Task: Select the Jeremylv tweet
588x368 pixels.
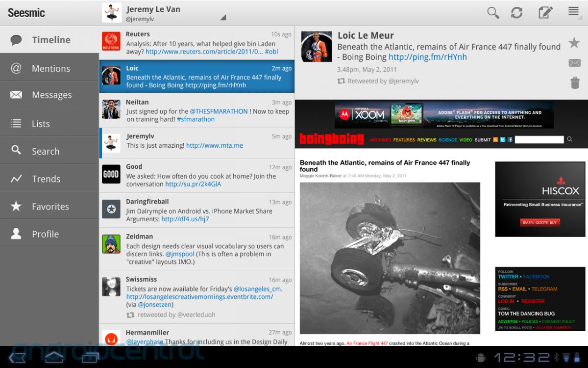Action: pyautogui.click(x=196, y=143)
